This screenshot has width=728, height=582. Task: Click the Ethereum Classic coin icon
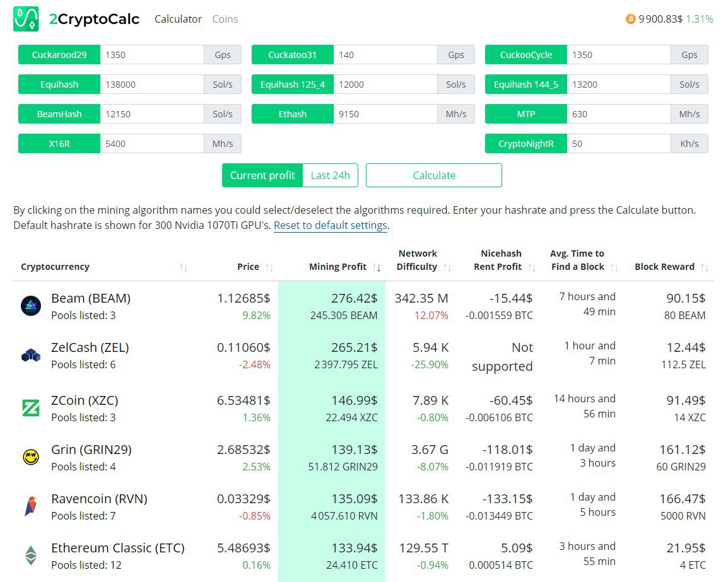[30, 556]
